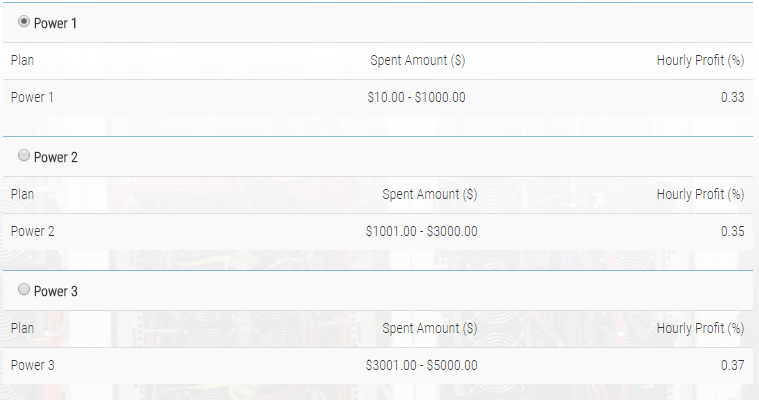Viewport: 759px width, 400px height.
Task: Select the Power 1 radio button
Action: (24, 21)
